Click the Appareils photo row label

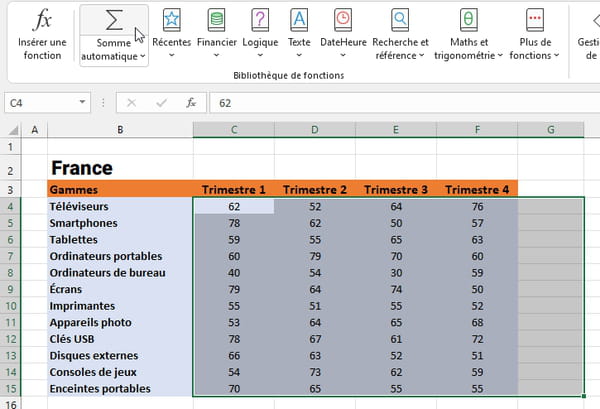pos(120,322)
